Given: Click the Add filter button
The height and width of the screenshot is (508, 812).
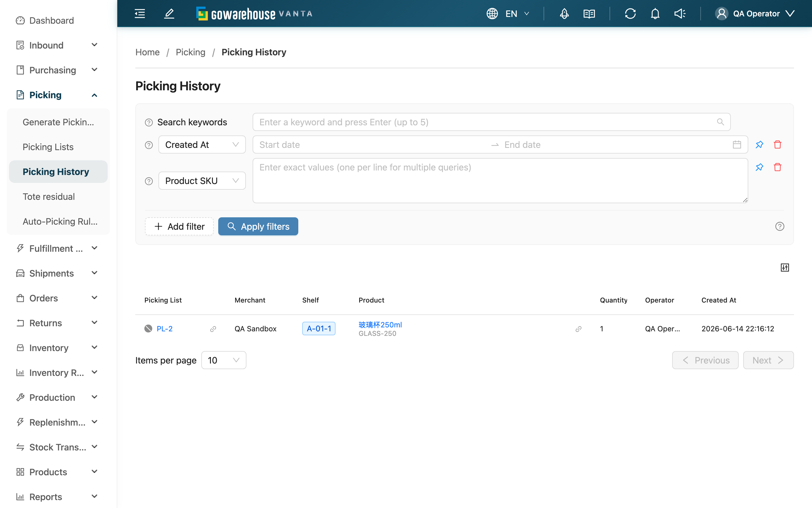Looking at the screenshot, I should (179, 226).
